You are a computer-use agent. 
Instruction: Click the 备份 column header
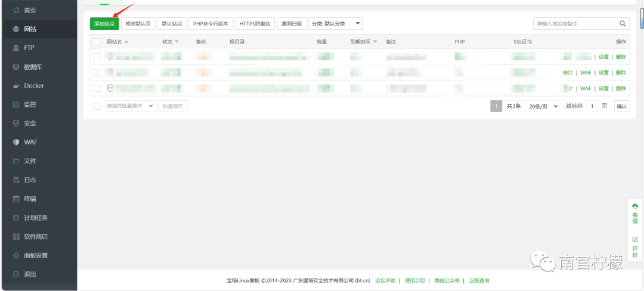click(201, 42)
